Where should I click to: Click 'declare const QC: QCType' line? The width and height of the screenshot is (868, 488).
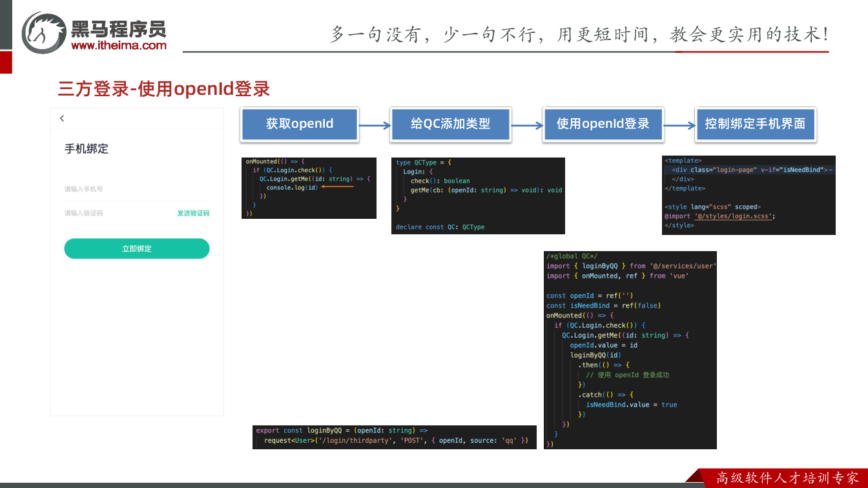(440, 227)
